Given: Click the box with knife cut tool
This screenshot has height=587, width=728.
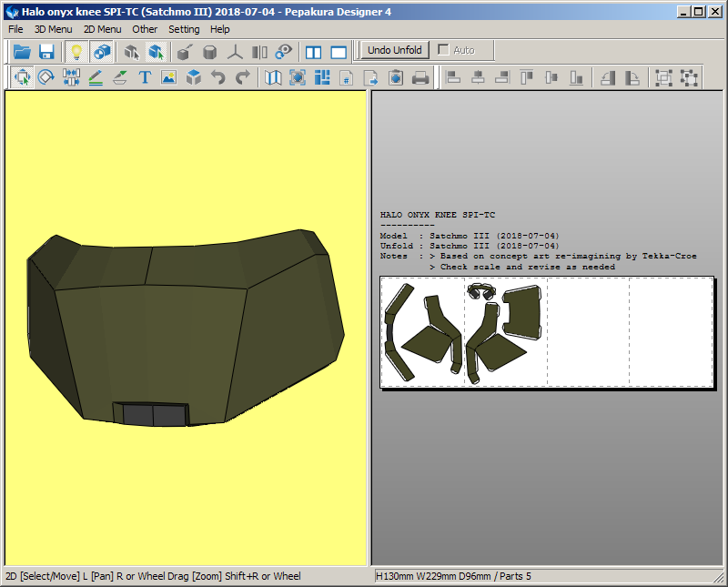Looking at the screenshot, I should (x=185, y=52).
